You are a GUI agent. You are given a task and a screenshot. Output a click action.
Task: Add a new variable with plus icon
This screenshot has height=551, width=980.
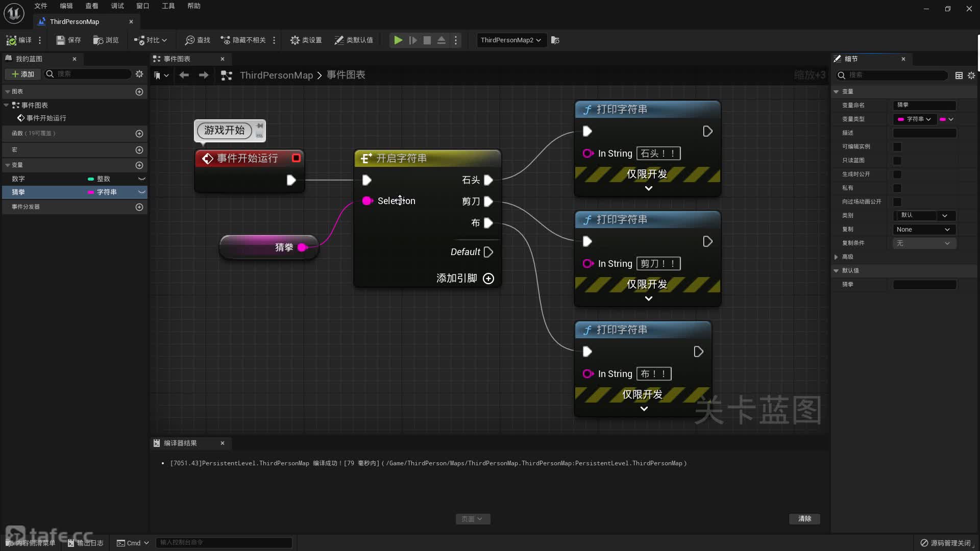click(139, 165)
